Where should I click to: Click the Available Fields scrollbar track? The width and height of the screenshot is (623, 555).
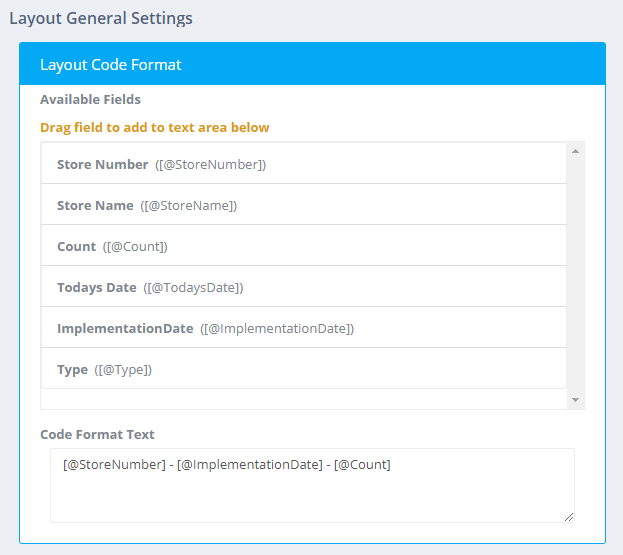(575, 275)
